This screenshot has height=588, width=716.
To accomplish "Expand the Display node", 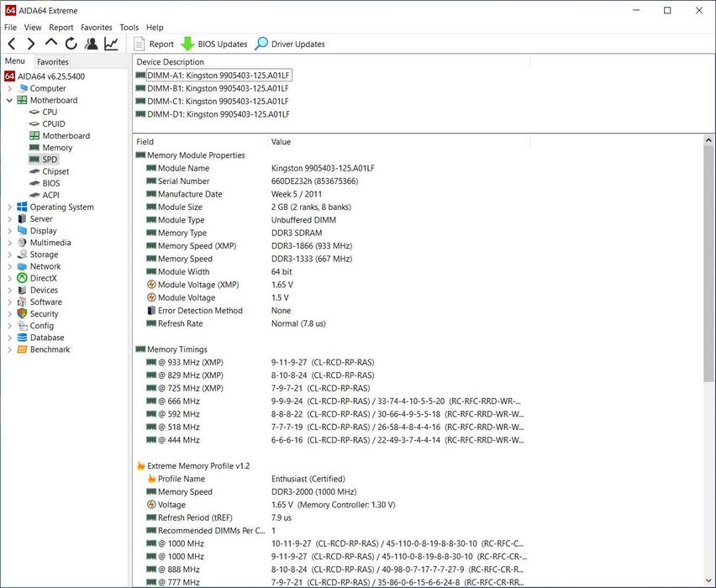I will click(x=9, y=231).
